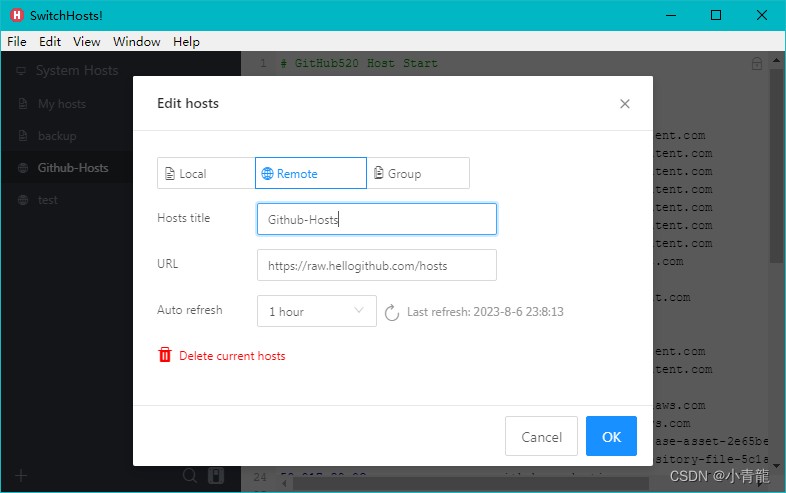Screen dimensions: 786x493
Task: Select the Local hosts type option
Action: [206, 173]
